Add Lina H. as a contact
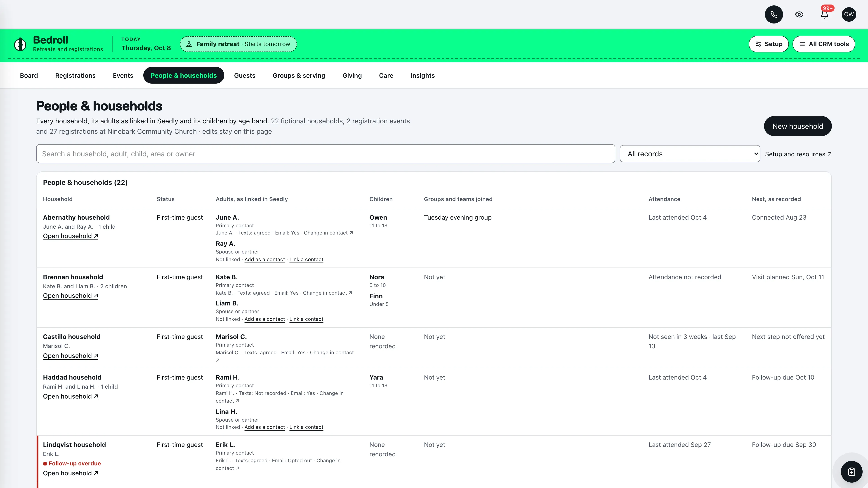The image size is (868, 488). click(264, 427)
